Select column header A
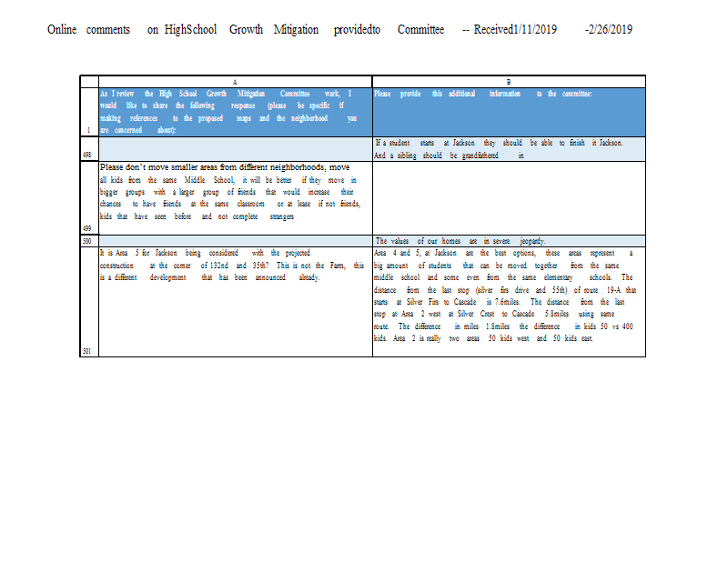This screenshot has height=562, width=728. pyautogui.click(x=236, y=82)
